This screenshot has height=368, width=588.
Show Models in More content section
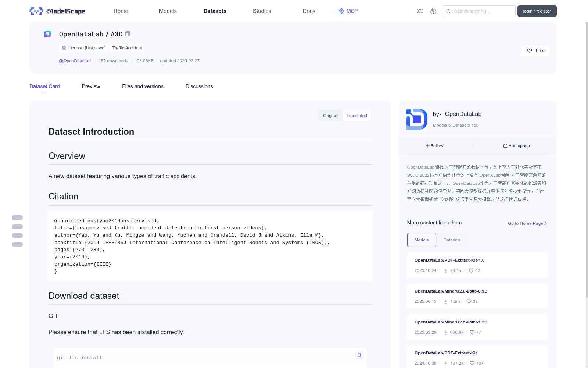coord(422,240)
